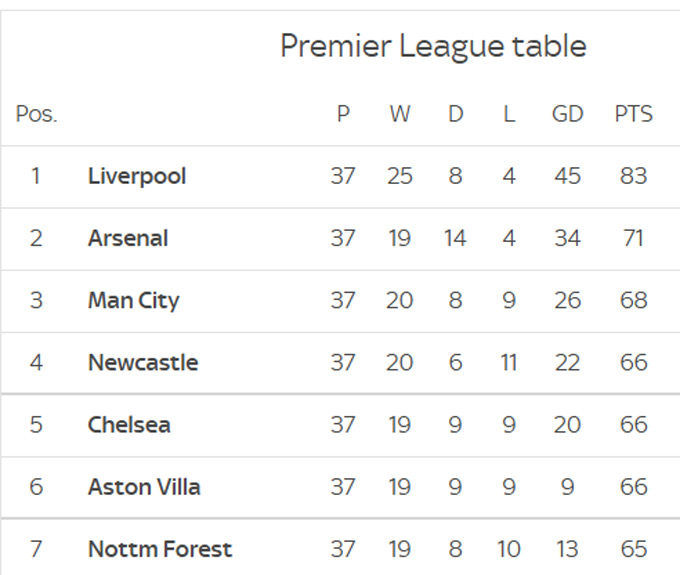Click the Chelsea team name
This screenshot has height=575, width=680.
[129, 424]
